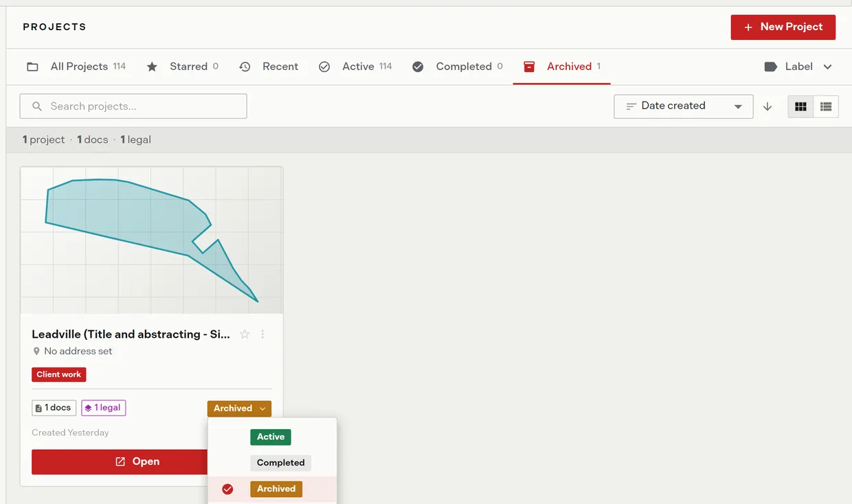
Task: Click the folder icon beside All Projects
Action: [x=32, y=67]
